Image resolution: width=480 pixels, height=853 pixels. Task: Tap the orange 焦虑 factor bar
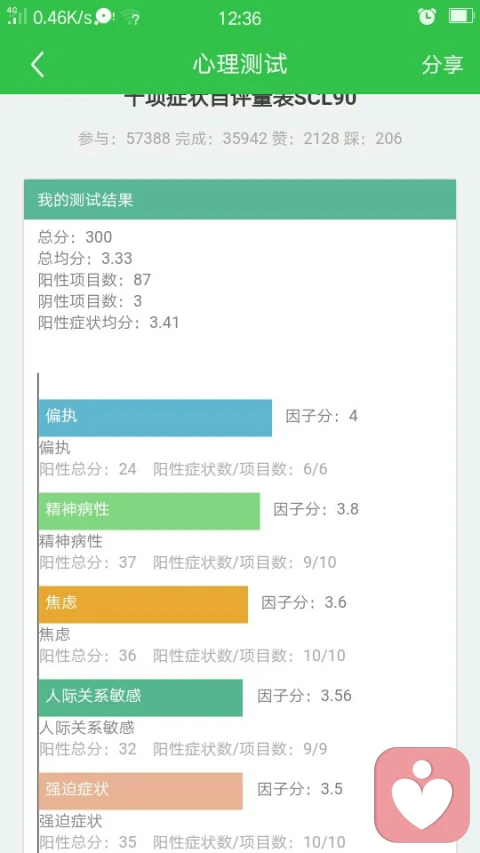(143, 604)
